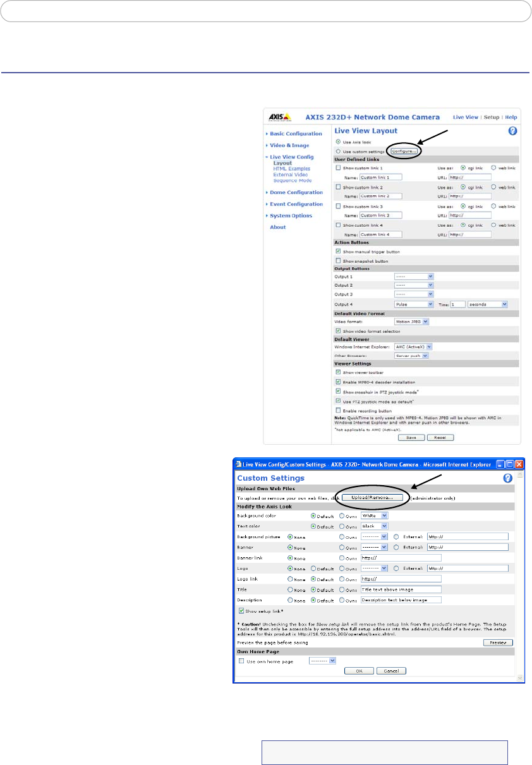
Task: Click Reset button on Live View Layout
Action: point(440,437)
